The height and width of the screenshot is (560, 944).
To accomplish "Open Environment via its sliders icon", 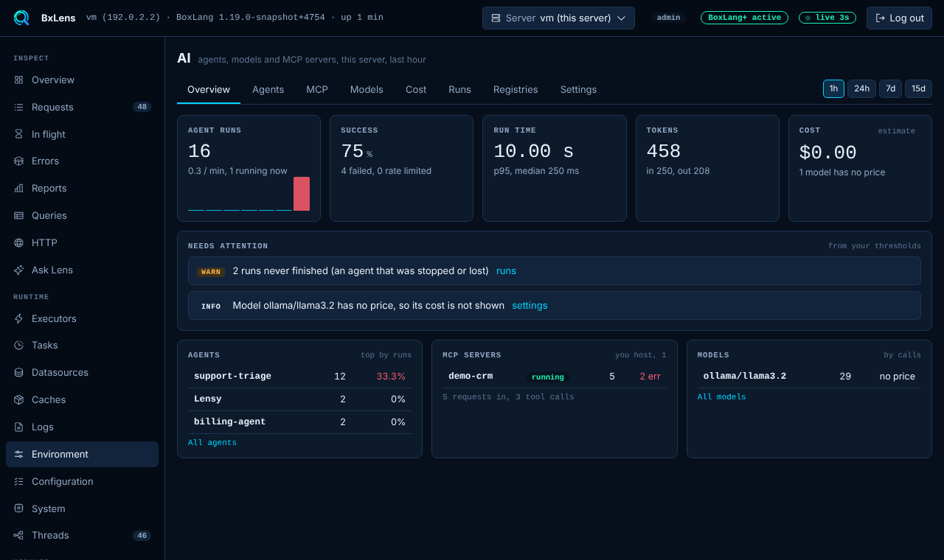I will [18, 454].
